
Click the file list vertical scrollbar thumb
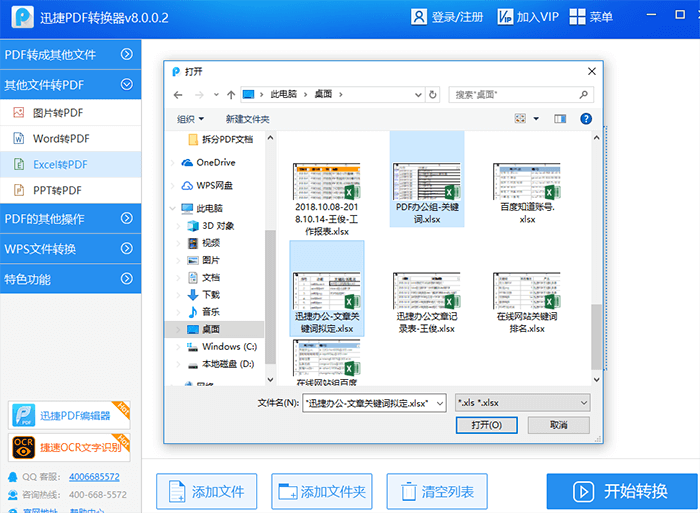coord(596,337)
